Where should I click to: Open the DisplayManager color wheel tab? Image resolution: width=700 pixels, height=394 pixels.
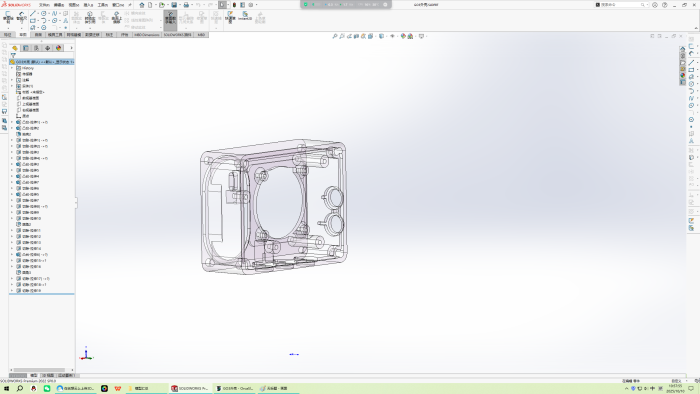pyautogui.click(x=58, y=48)
